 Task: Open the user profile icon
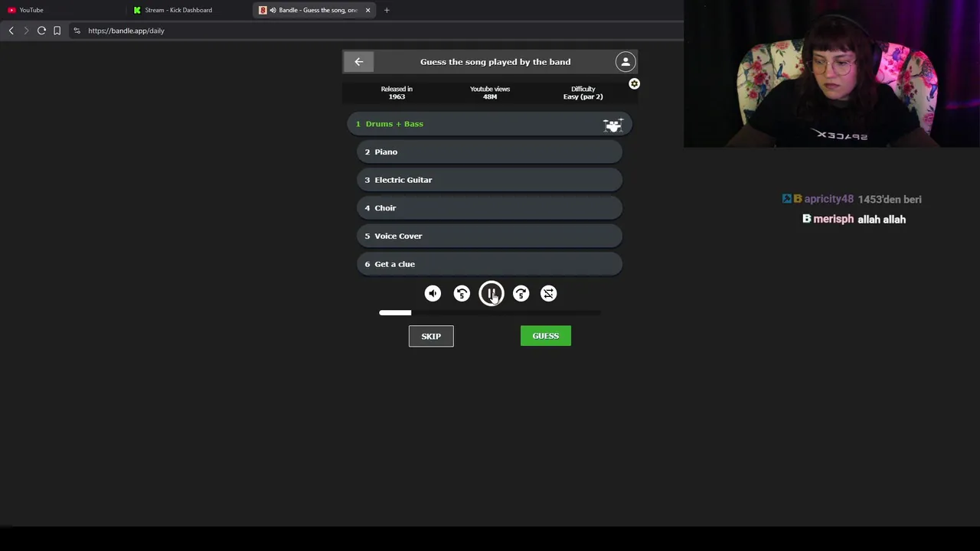[x=626, y=62]
